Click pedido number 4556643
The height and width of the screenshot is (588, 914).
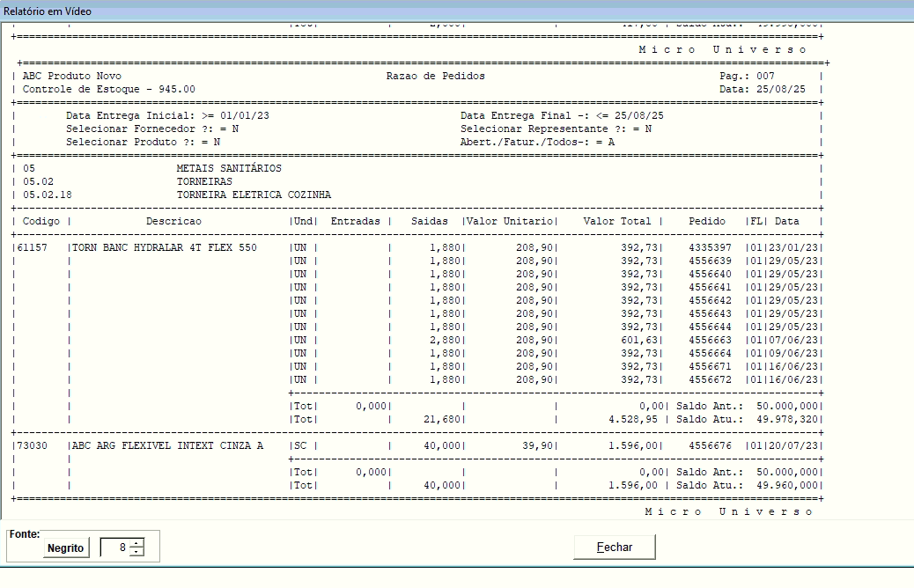[710, 313]
